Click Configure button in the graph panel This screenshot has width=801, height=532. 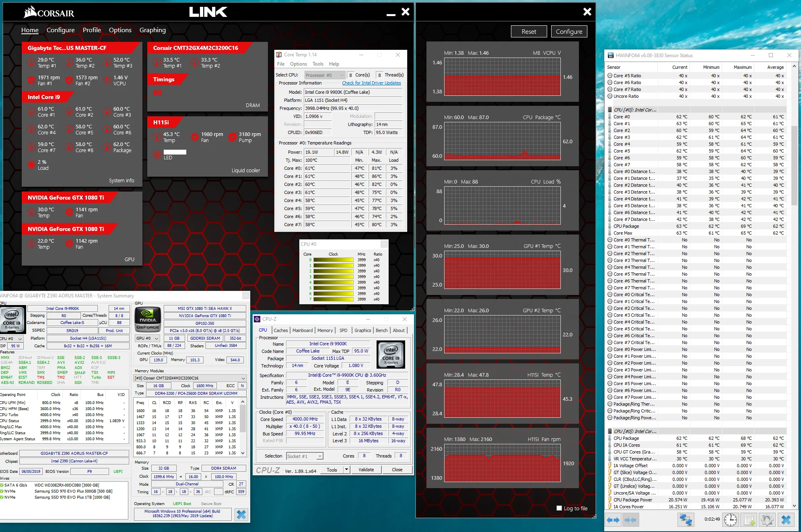pyautogui.click(x=569, y=31)
